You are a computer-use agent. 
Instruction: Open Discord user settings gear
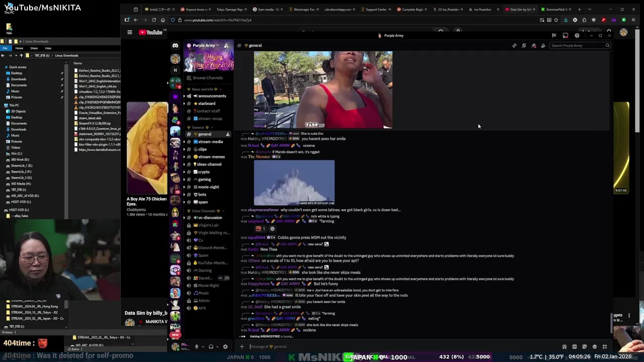[x=225, y=346]
